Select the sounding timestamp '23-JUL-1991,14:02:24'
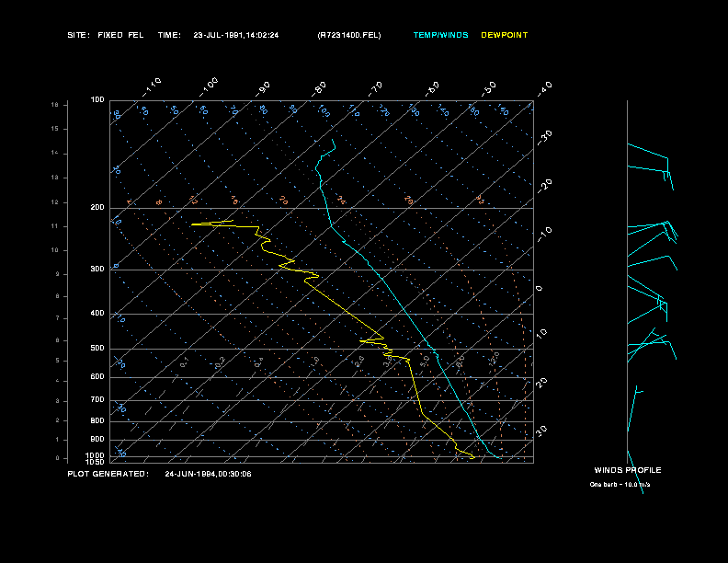 pyautogui.click(x=236, y=35)
